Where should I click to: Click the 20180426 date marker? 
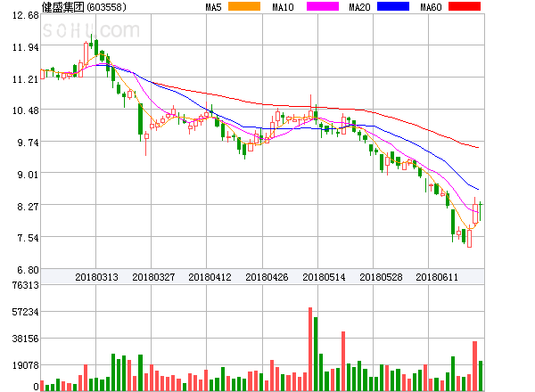(267, 277)
